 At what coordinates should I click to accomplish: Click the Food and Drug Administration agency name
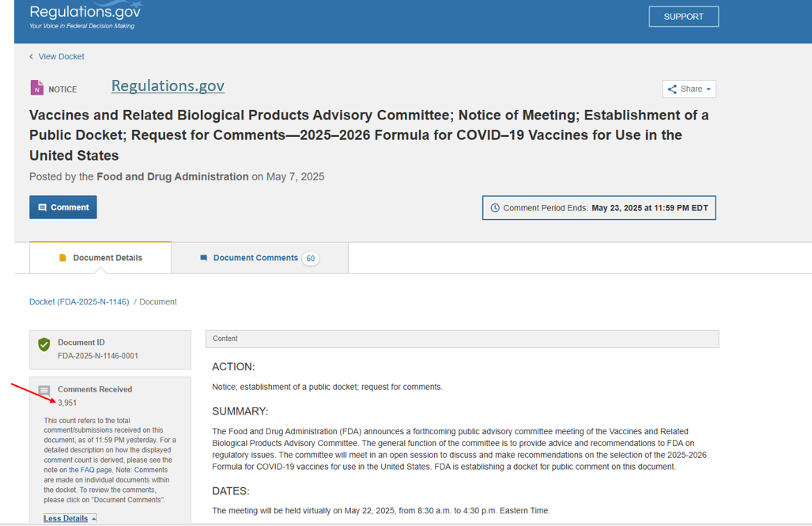pyautogui.click(x=172, y=176)
